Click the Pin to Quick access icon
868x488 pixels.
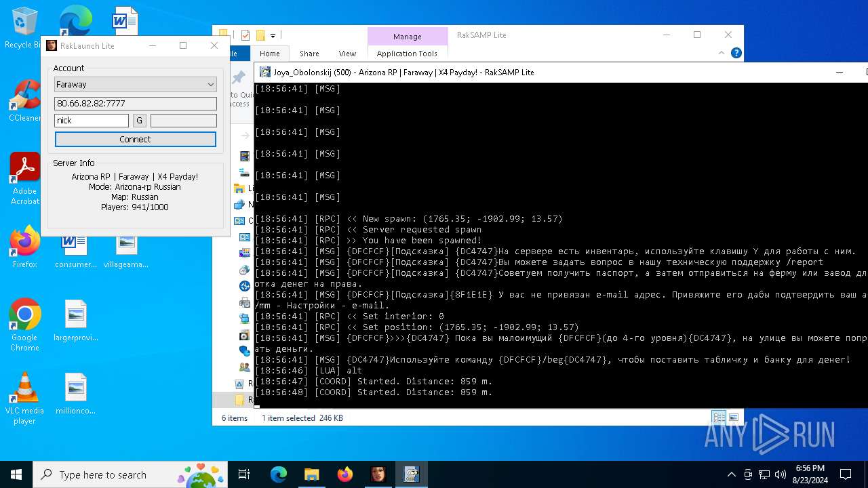pos(239,78)
